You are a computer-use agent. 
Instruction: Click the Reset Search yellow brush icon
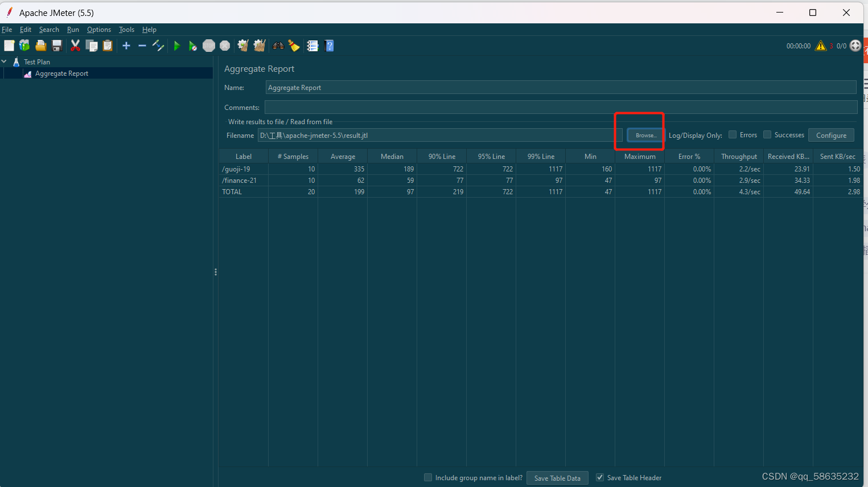[x=294, y=46]
